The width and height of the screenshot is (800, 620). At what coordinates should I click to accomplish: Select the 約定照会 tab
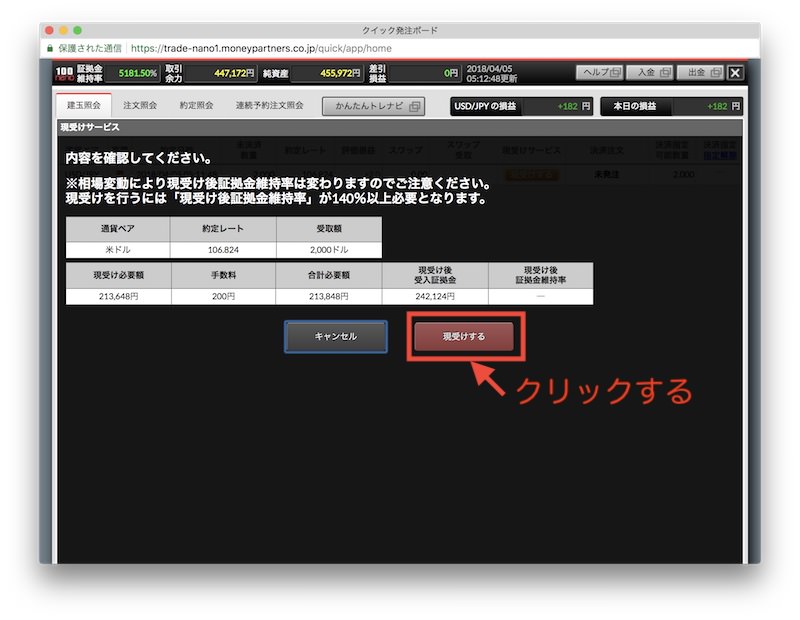click(x=196, y=105)
